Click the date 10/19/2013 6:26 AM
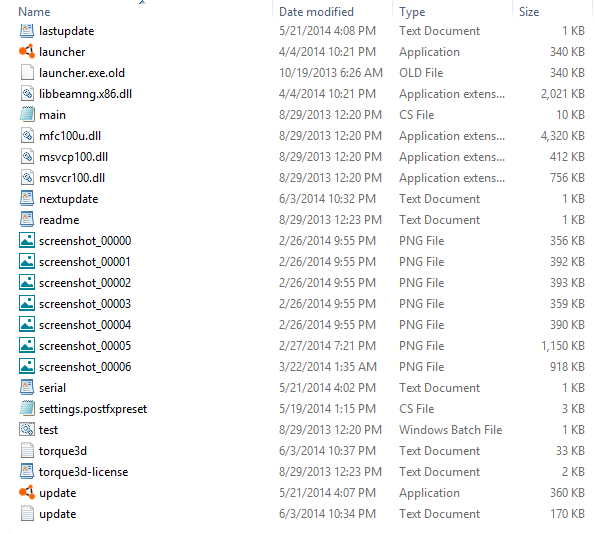This screenshot has width=595, height=534. pos(331,72)
